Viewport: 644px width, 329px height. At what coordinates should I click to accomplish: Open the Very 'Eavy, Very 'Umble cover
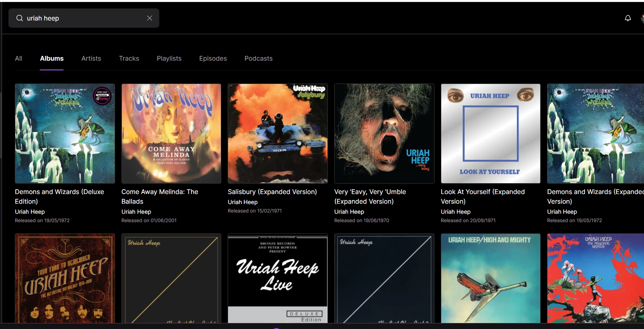click(x=384, y=133)
